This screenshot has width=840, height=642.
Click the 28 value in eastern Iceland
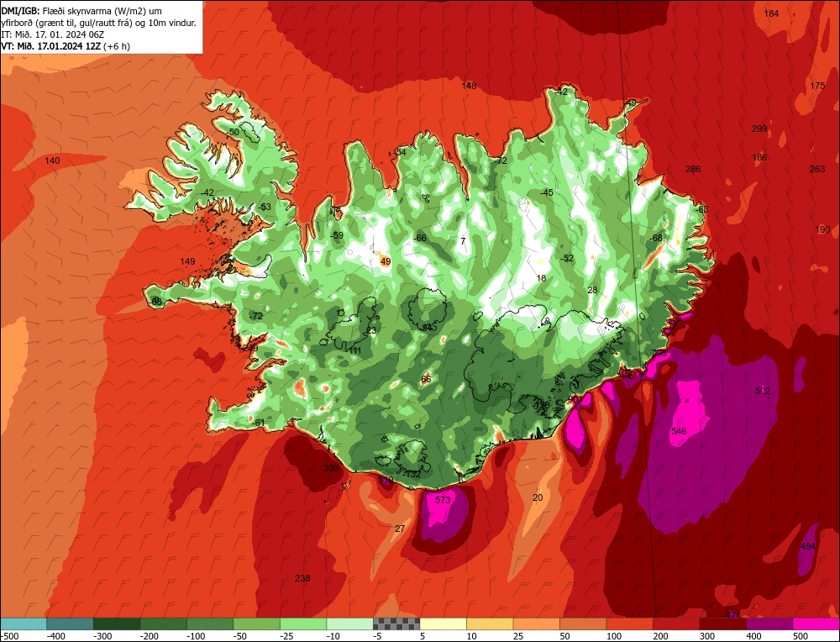coord(592,291)
